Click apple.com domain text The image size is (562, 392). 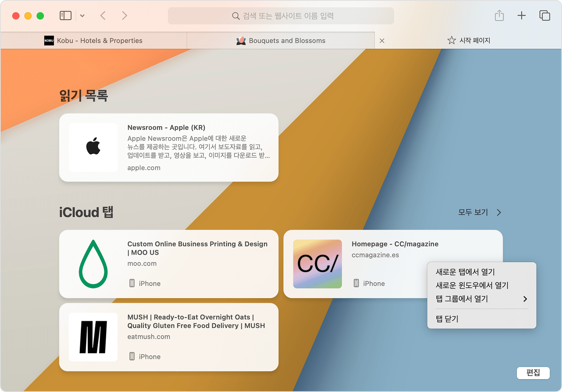(x=144, y=168)
